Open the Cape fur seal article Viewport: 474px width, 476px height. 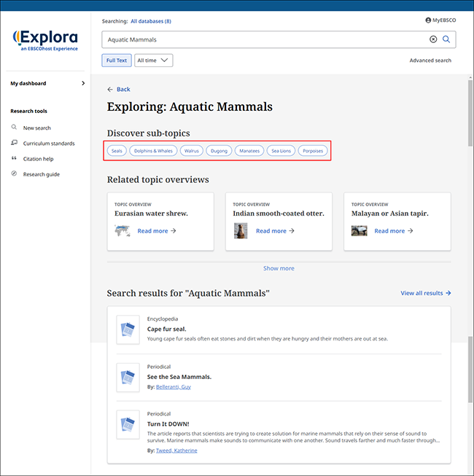(167, 329)
